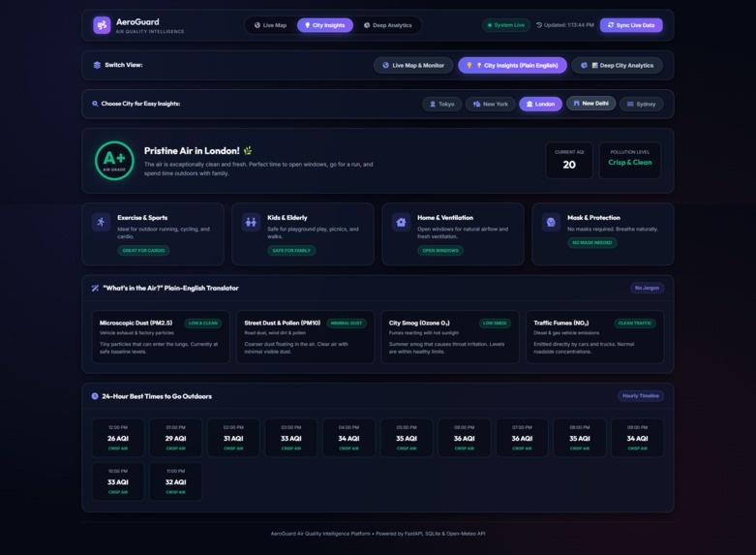Screen dimensions: 756x555
Task: Open the Microscopic Dust (PM2.5) card
Action: coord(161,337)
